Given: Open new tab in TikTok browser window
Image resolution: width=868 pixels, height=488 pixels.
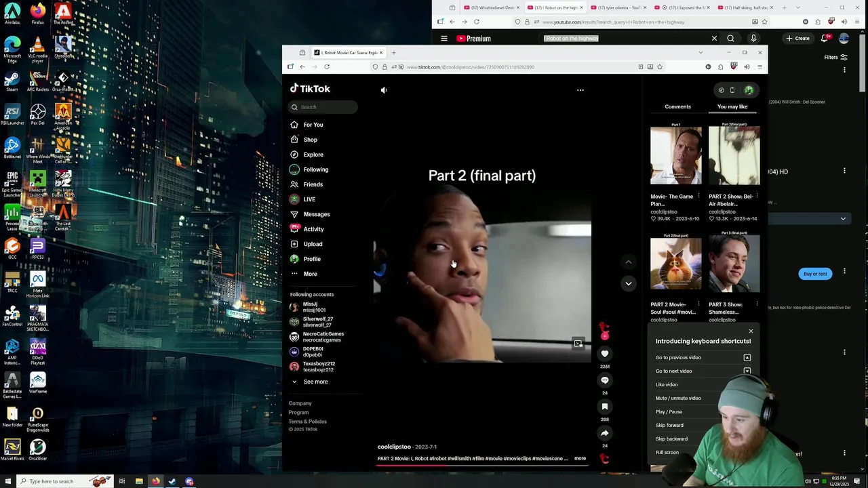Looking at the screenshot, I should point(393,52).
